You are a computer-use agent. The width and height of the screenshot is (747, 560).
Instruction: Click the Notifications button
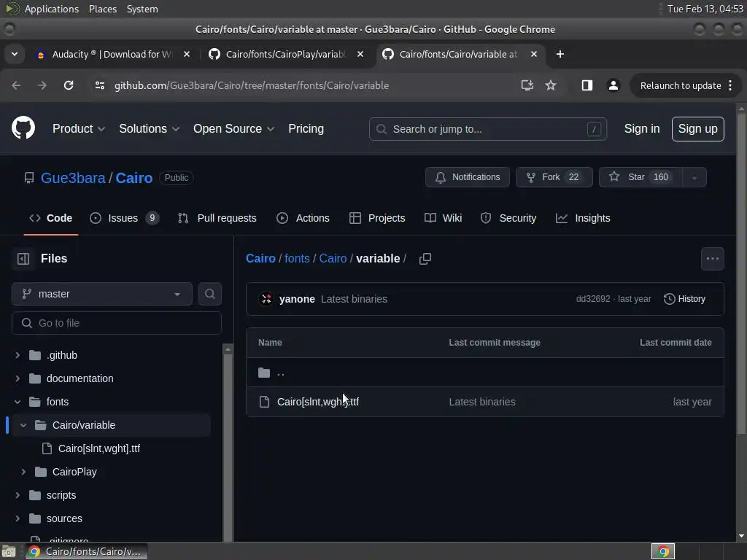[x=468, y=177]
